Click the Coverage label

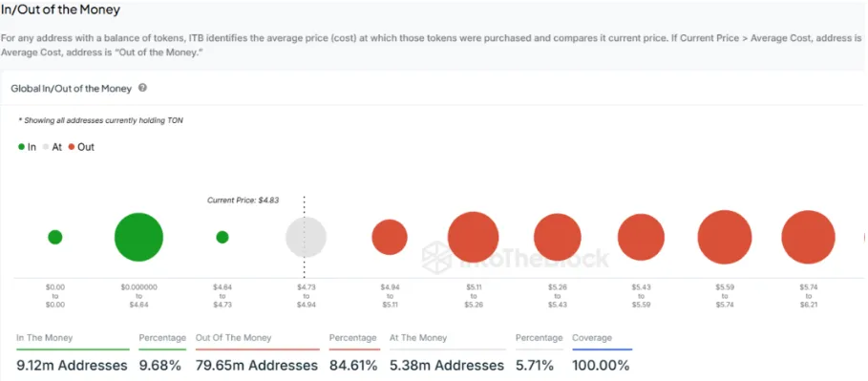point(592,338)
